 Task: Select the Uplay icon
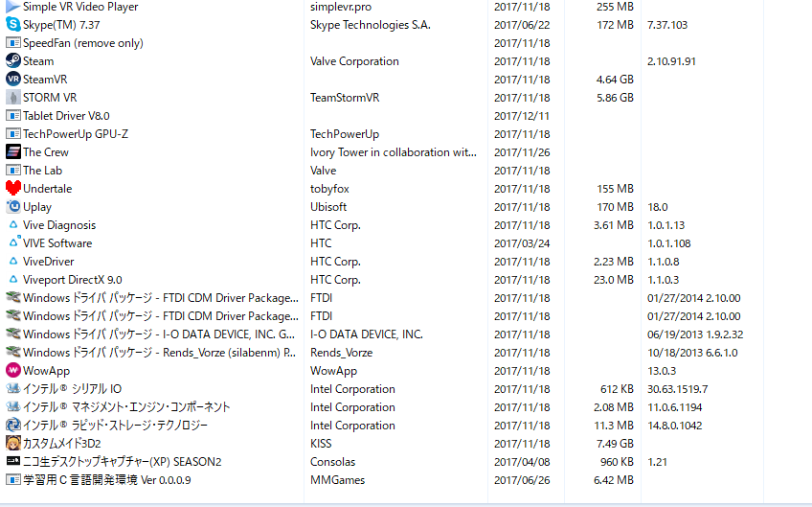[13, 207]
